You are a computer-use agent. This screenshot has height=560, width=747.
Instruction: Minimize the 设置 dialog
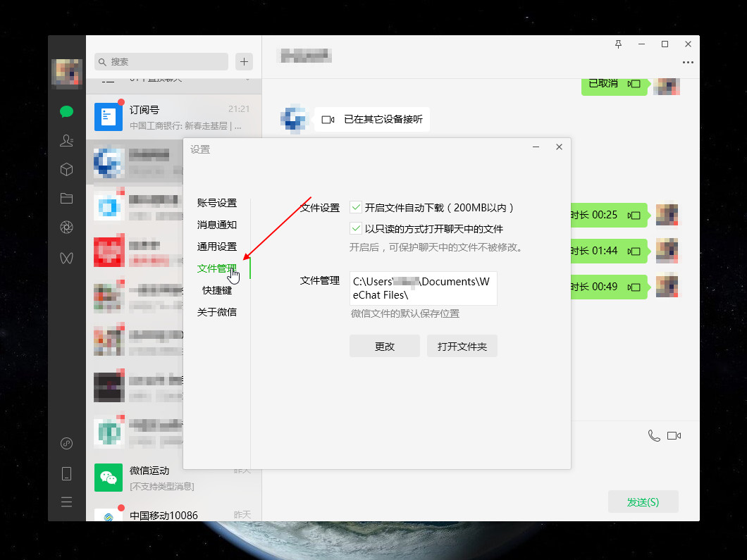coord(536,147)
